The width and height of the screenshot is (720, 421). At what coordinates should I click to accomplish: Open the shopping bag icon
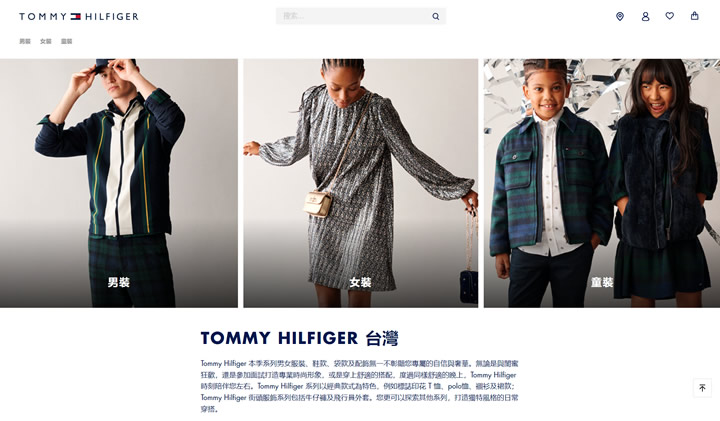[695, 16]
